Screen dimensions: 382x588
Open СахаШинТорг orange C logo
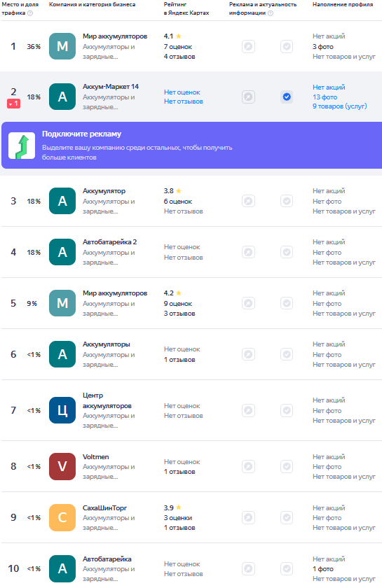tap(62, 517)
